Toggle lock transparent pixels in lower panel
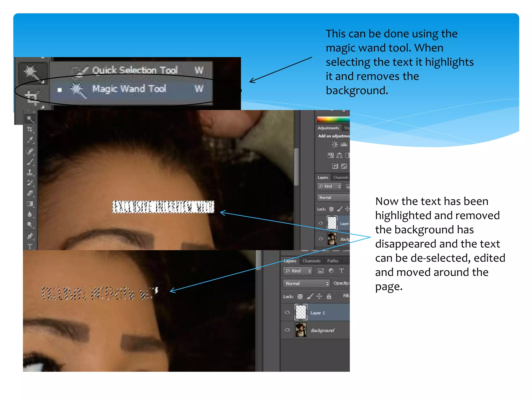 click(300, 296)
